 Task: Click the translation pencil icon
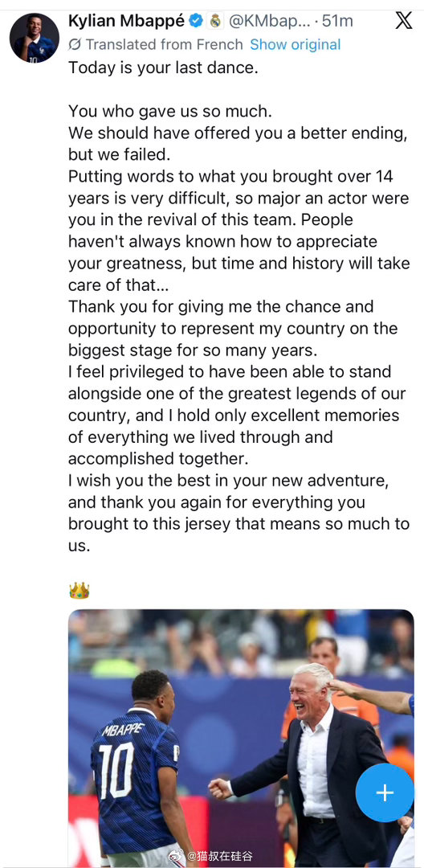[75, 44]
